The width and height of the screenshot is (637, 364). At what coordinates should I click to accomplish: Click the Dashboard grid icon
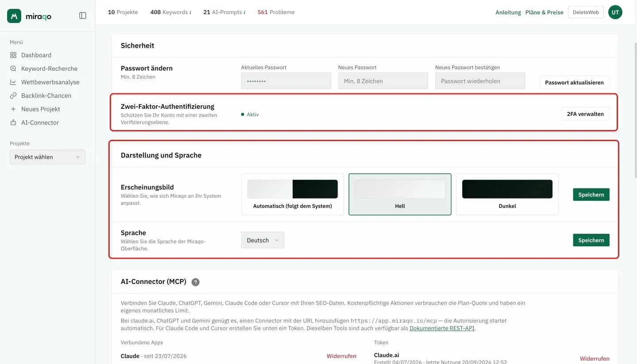(13, 55)
